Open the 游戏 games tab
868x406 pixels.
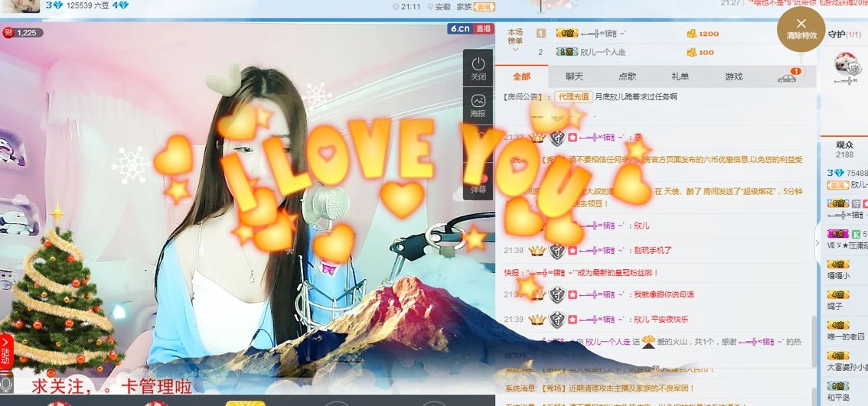(x=733, y=76)
